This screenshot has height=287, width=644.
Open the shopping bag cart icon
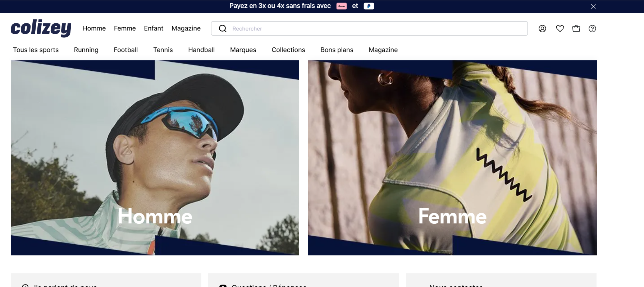(x=576, y=29)
